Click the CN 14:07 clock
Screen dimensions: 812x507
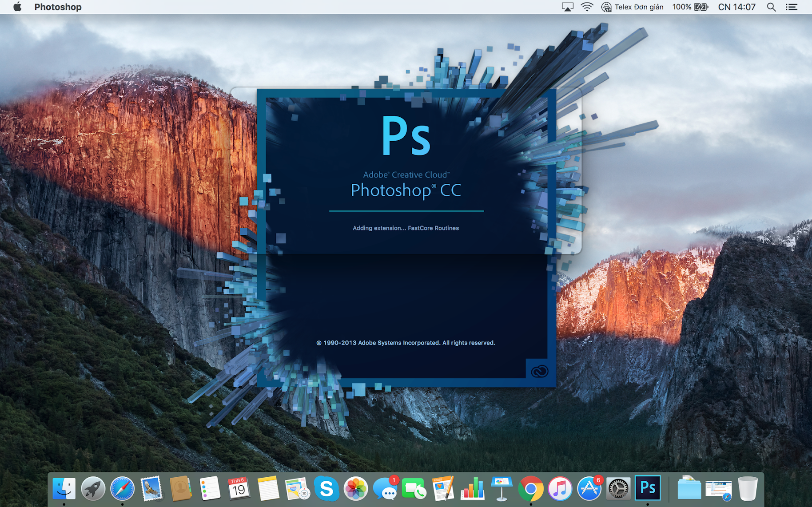coord(736,7)
